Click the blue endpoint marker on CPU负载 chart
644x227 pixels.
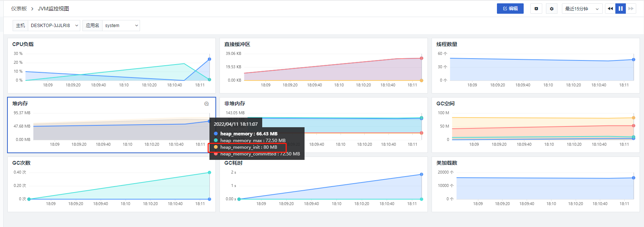[209, 59]
